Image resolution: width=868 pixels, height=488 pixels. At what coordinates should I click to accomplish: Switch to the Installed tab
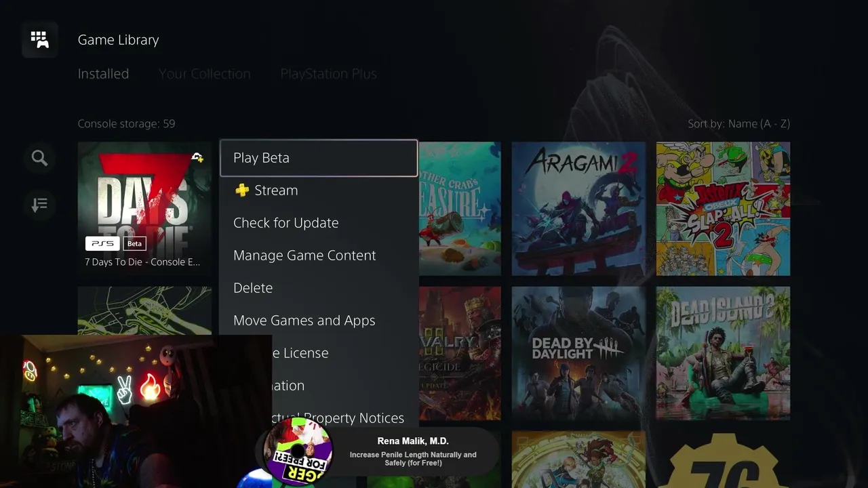pyautogui.click(x=103, y=74)
